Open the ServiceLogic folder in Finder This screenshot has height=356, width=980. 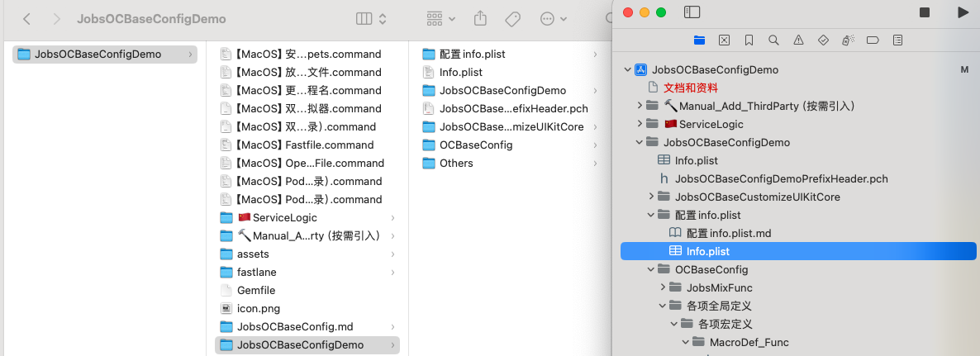[x=307, y=217]
